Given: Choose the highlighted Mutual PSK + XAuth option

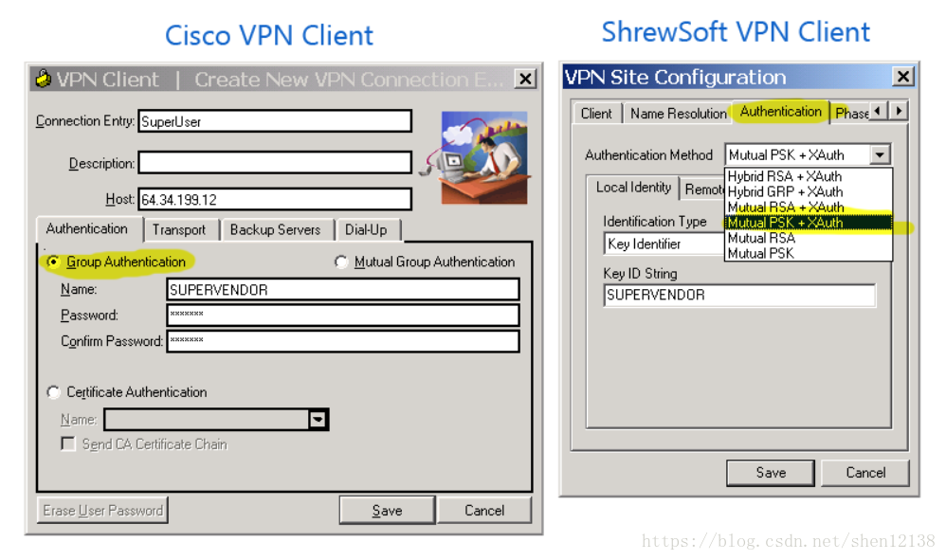Looking at the screenshot, I should (x=808, y=223).
